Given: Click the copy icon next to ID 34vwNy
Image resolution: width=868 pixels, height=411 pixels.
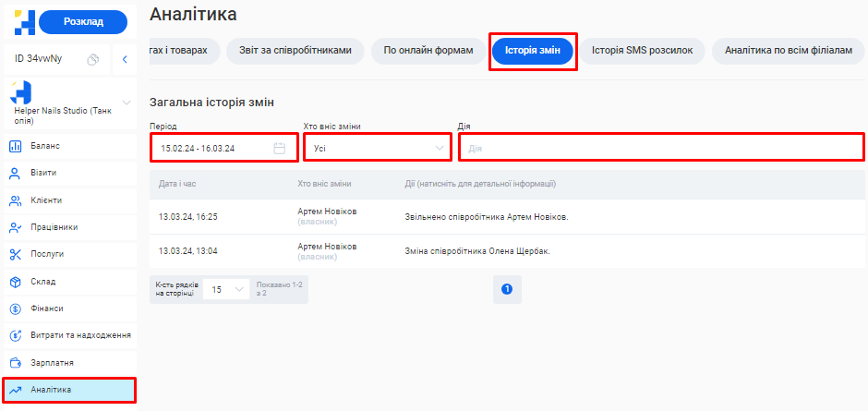Looking at the screenshot, I should tap(92, 60).
